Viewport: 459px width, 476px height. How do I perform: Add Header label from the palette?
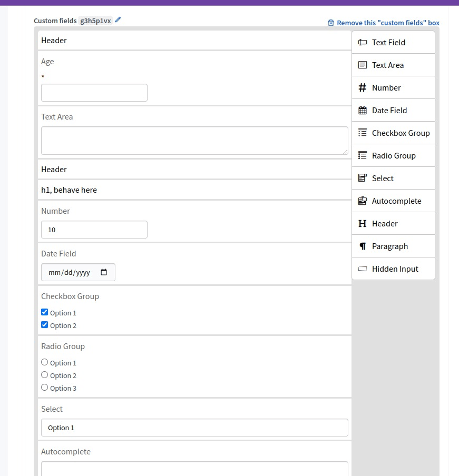pyautogui.click(x=385, y=224)
